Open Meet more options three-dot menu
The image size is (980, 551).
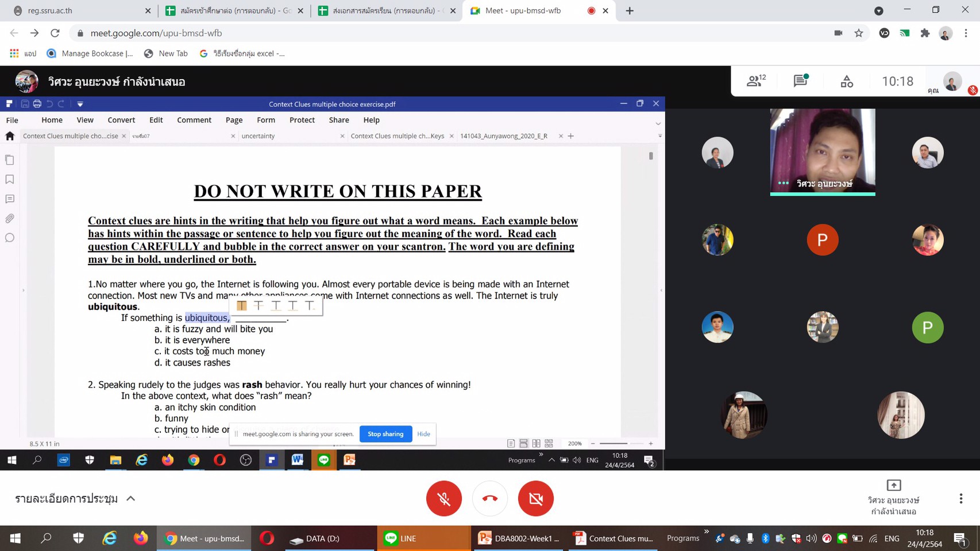point(960,498)
